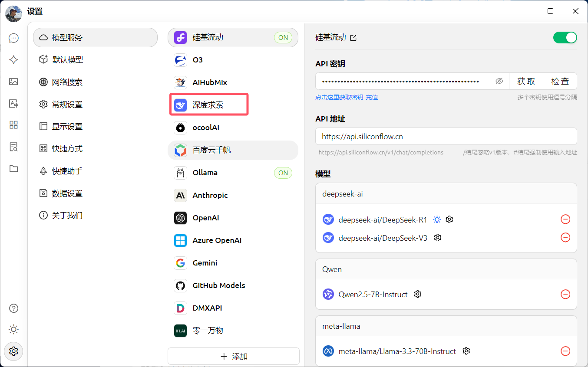
Task: Select the 常规设置 settings menu item
Action: 95,105
